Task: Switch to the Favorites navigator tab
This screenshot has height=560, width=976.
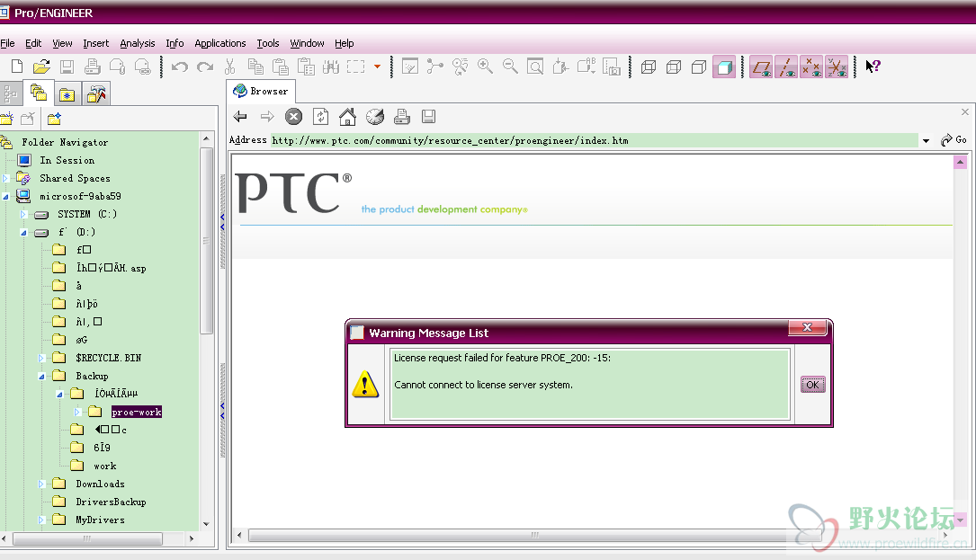Action: click(x=67, y=94)
